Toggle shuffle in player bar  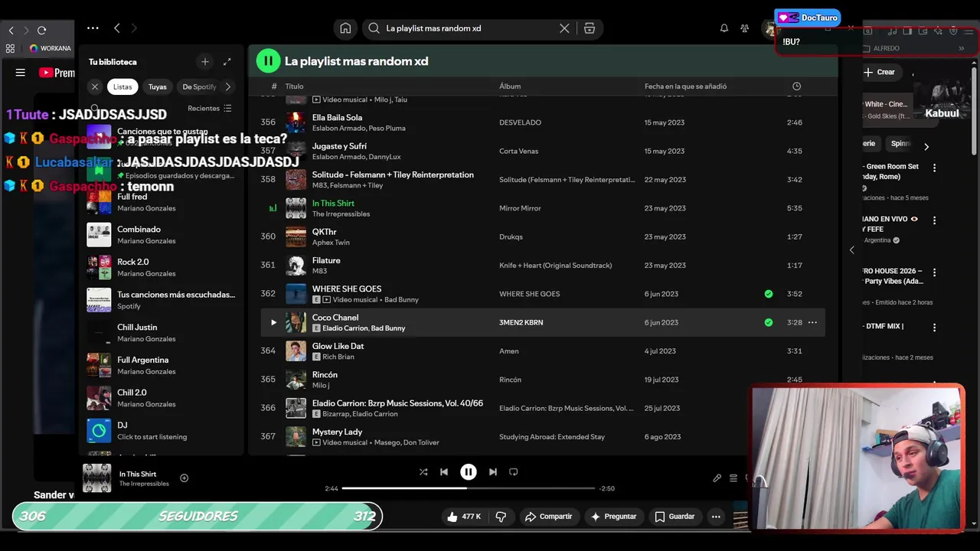click(x=423, y=472)
